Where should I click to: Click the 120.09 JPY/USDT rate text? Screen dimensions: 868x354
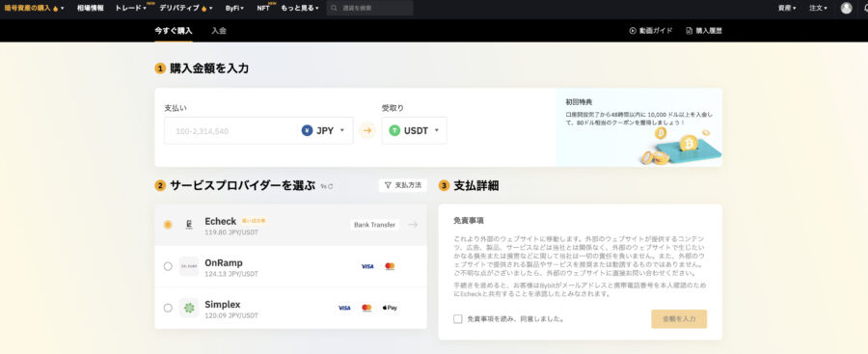[x=231, y=315]
